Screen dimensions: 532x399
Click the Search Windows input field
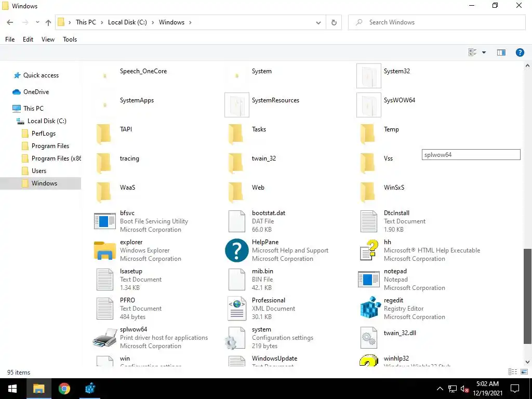pos(436,22)
